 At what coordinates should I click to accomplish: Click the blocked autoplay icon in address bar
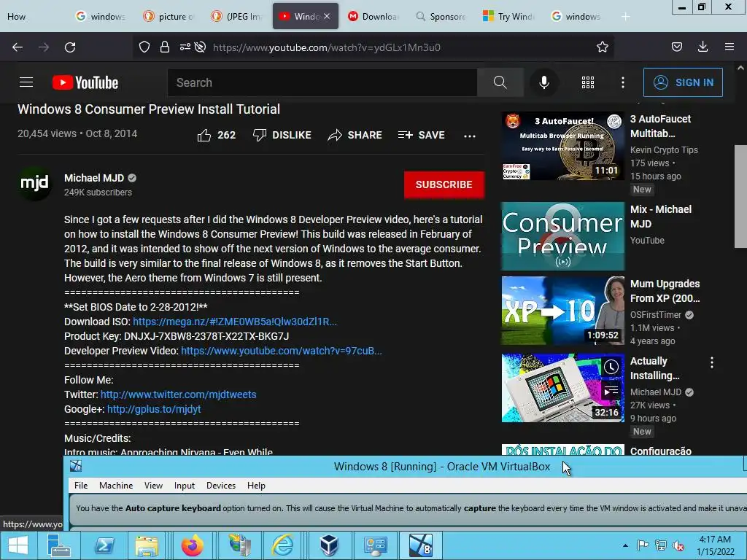pos(201,47)
